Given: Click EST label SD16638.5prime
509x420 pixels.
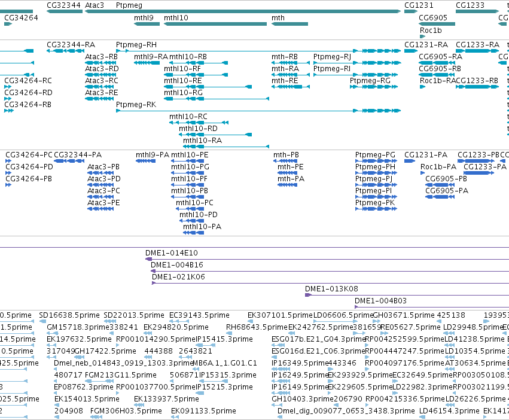Looking at the screenshot, I should point(69,315).
